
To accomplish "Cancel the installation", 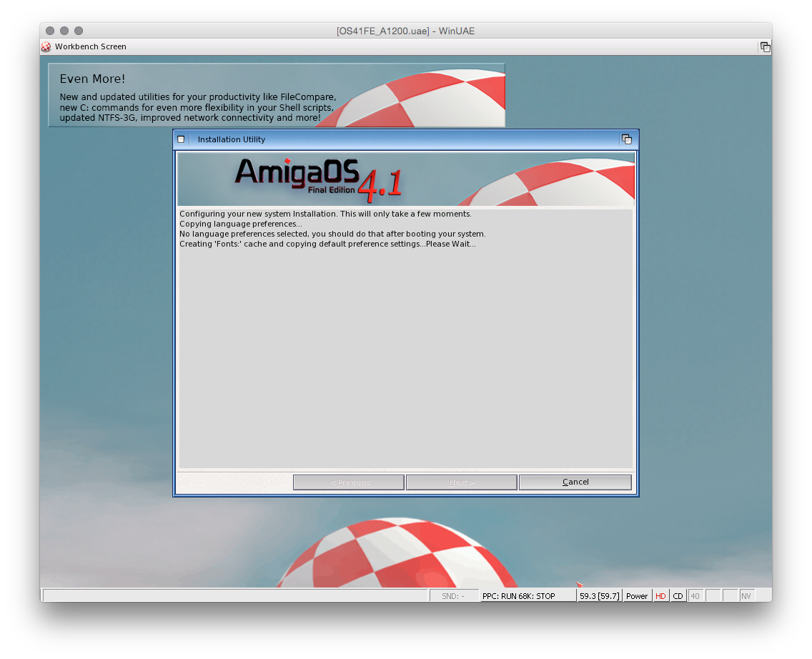I will tap(575, 482).
